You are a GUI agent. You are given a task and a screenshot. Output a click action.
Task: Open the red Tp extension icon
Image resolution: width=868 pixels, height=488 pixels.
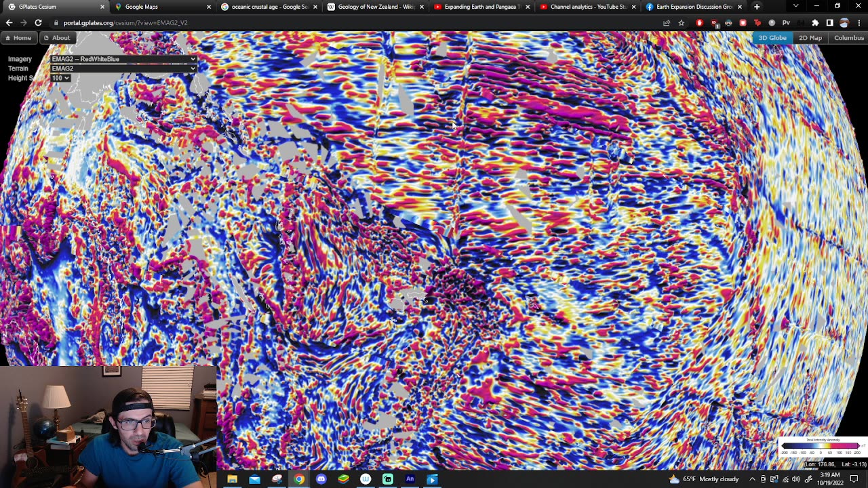point(757,23)
